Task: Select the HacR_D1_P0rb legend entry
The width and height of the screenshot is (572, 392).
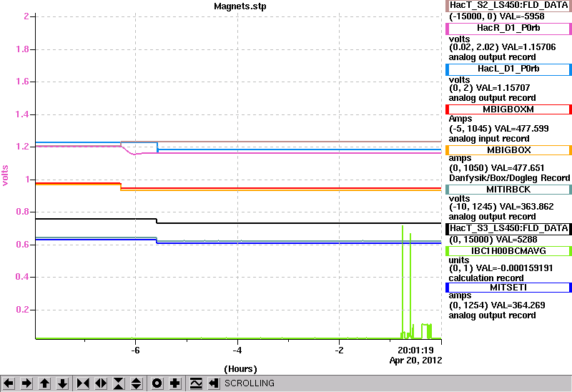Action: coord(508,29)
